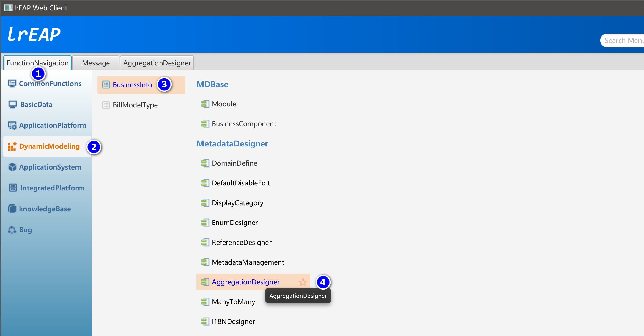Viewport: 644px width, 336px height.
Task: Click the DynamicModeling blocks icon
Action: tap(12, 146)
